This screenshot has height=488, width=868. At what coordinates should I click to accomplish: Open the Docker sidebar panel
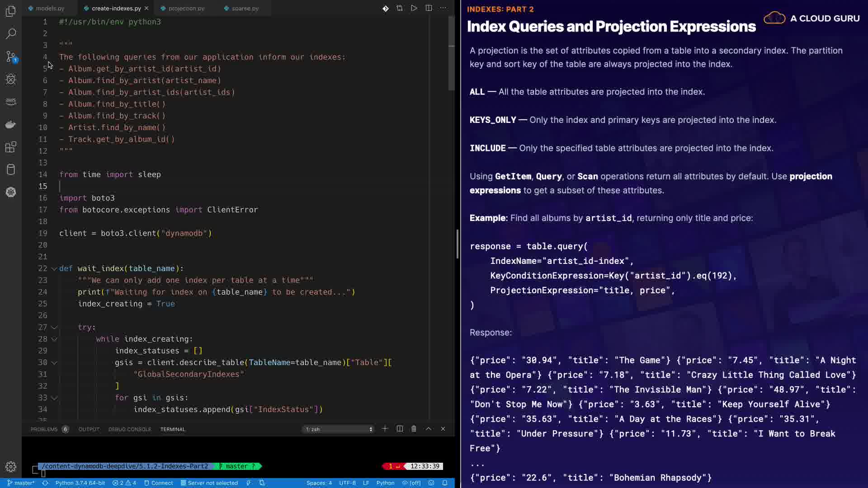point(11,124)
